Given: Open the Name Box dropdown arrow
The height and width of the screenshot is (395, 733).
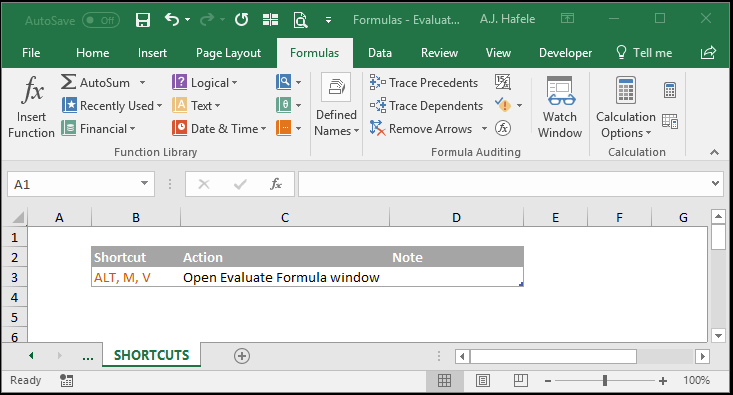Looking at the screenshot, I should click(x=144, y=184).
